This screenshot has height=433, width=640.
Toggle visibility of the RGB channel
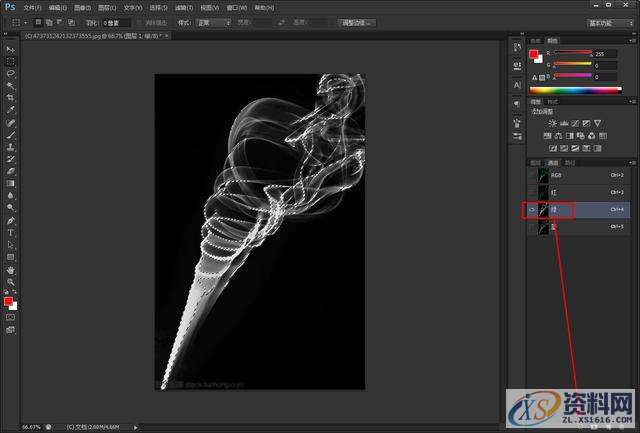coord(531,174)
